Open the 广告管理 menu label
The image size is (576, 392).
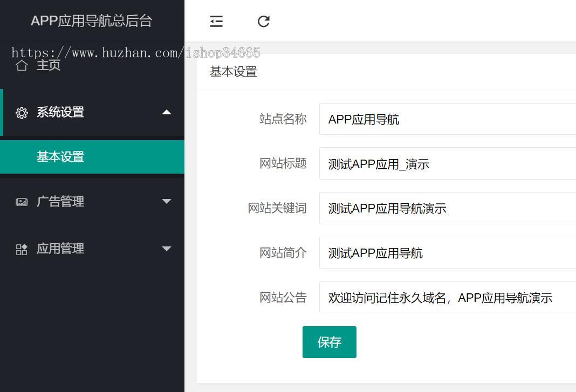pyautogui.click(x=60, y=201)
